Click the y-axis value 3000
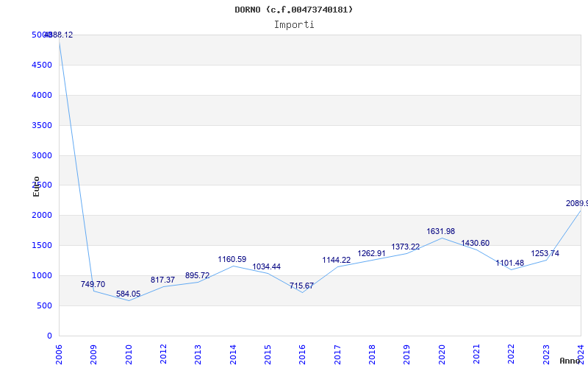This screenshot has height=368, width=588. [x=42, y=155]
